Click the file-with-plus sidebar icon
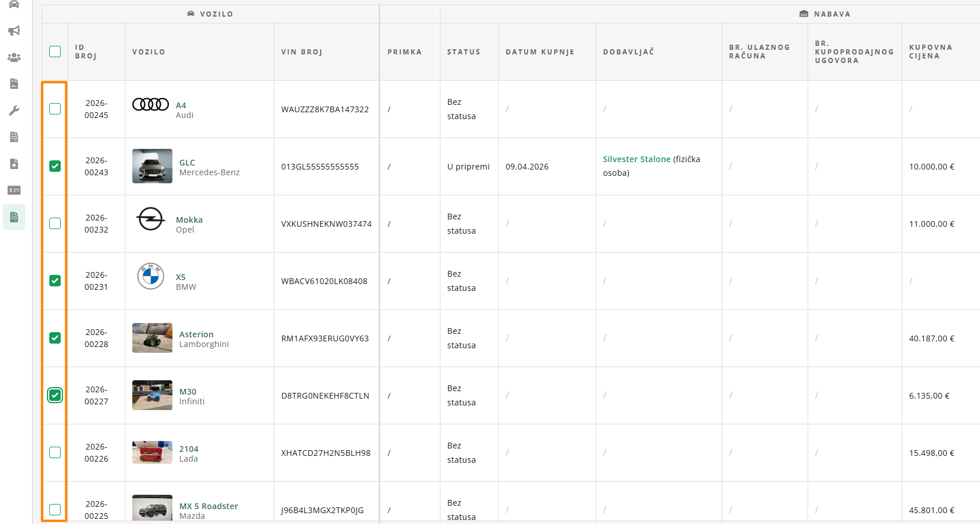This screenshot has height=524, width=980. pos(14,164)
